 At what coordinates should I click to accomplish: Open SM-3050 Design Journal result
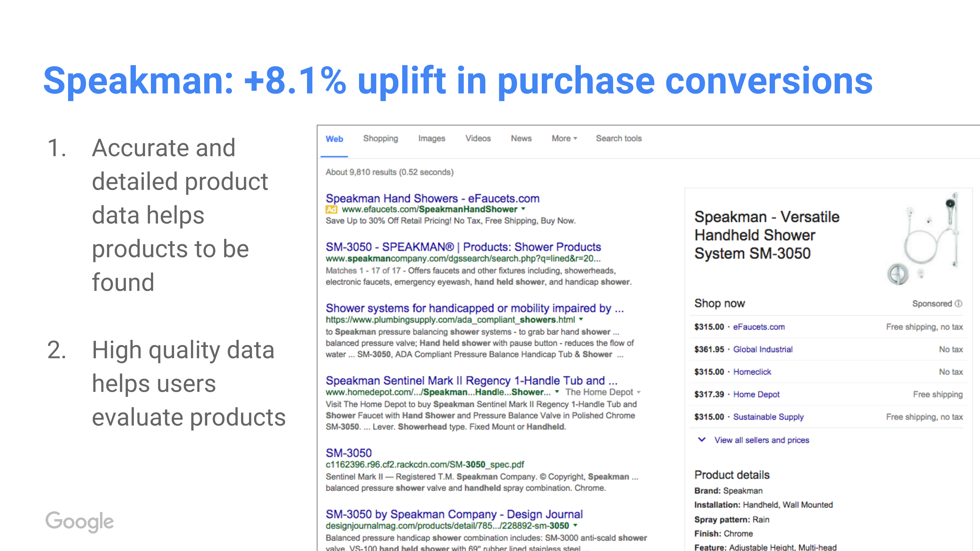[x=454, y=514]
